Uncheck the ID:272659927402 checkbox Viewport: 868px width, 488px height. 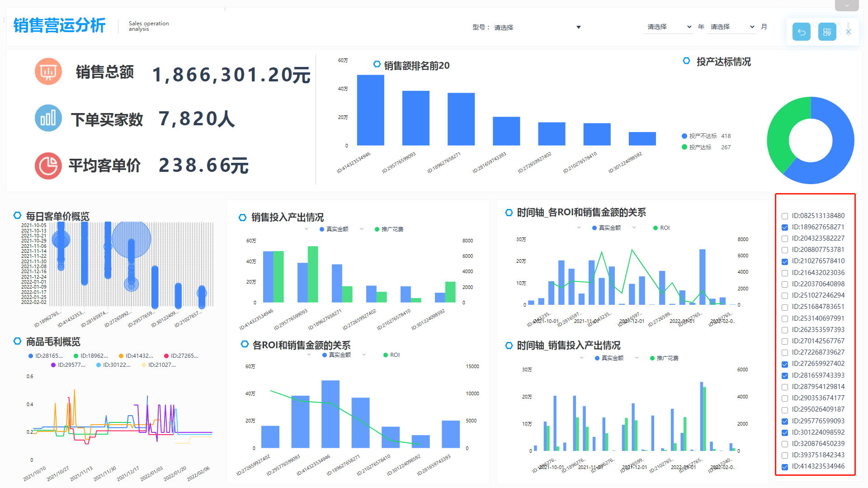(x=785, y=364)
